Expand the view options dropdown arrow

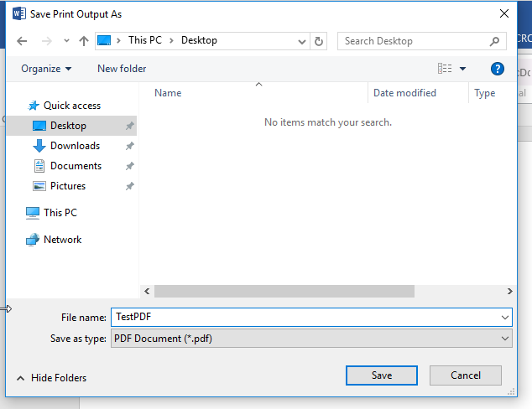462,69
